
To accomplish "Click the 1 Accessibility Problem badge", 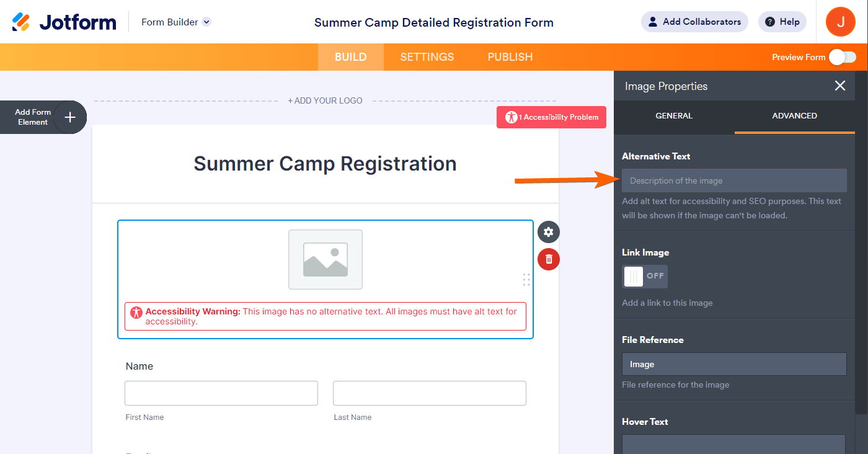I will [551, 117].
